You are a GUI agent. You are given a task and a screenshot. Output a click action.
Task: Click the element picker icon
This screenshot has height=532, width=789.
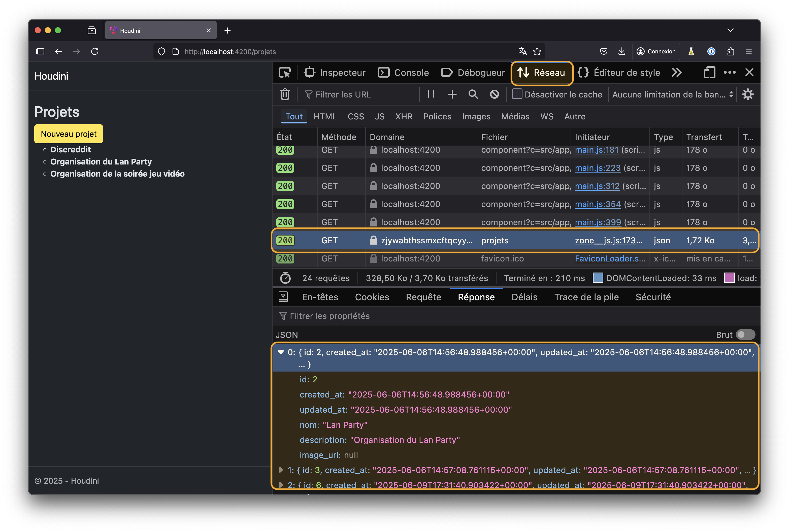pyautogui.click(x=284, y=73)
